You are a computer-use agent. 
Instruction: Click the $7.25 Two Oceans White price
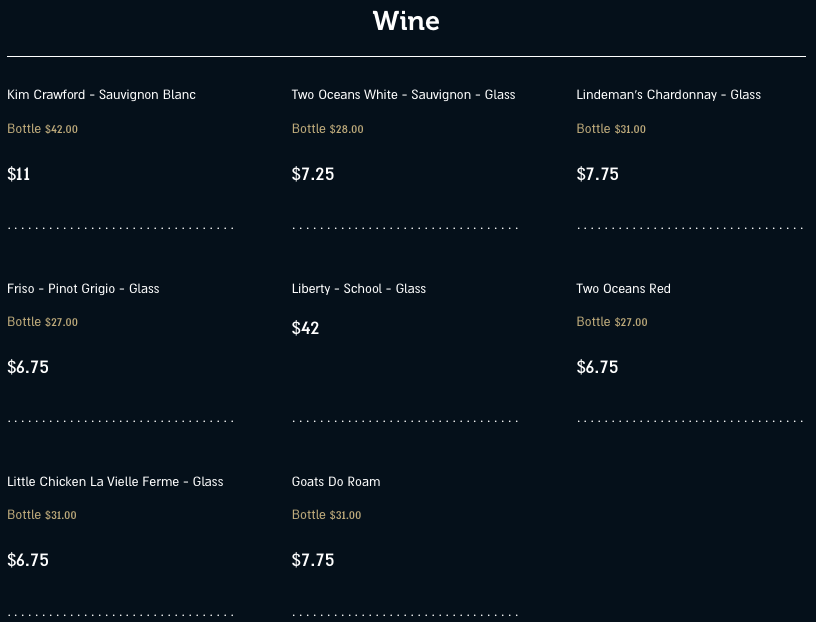coord(313,175)
